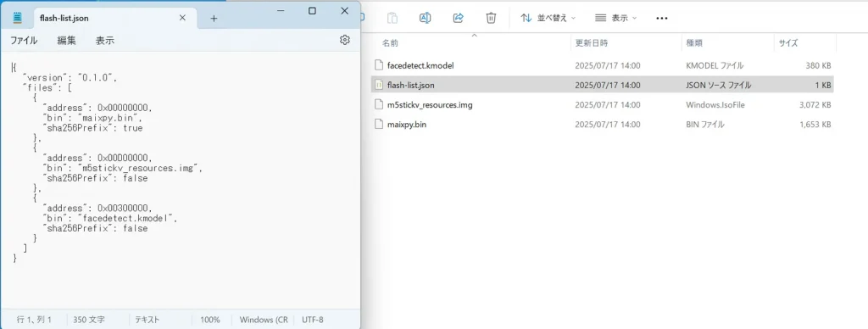Click the 行 1、列 1 position indicator
This screenshot has height=329, width=868.
tap(34, 320)
